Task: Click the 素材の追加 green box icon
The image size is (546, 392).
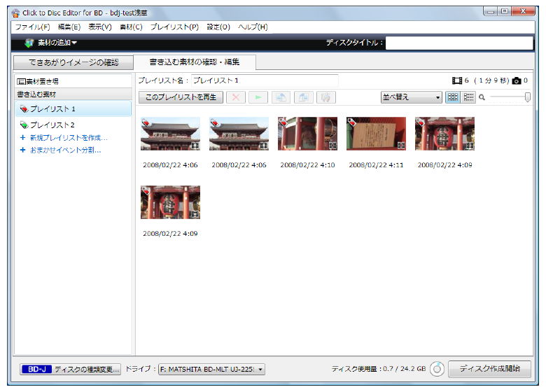Action: (29, 43)
